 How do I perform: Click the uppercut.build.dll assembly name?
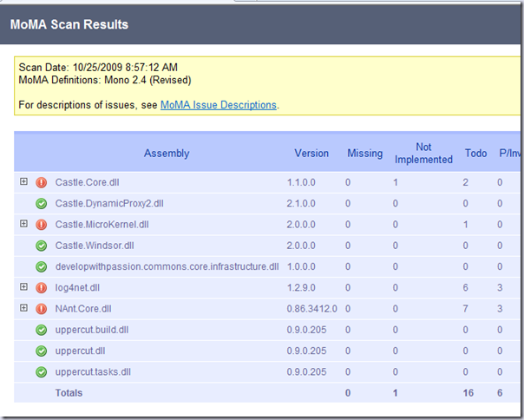(92, 330)
